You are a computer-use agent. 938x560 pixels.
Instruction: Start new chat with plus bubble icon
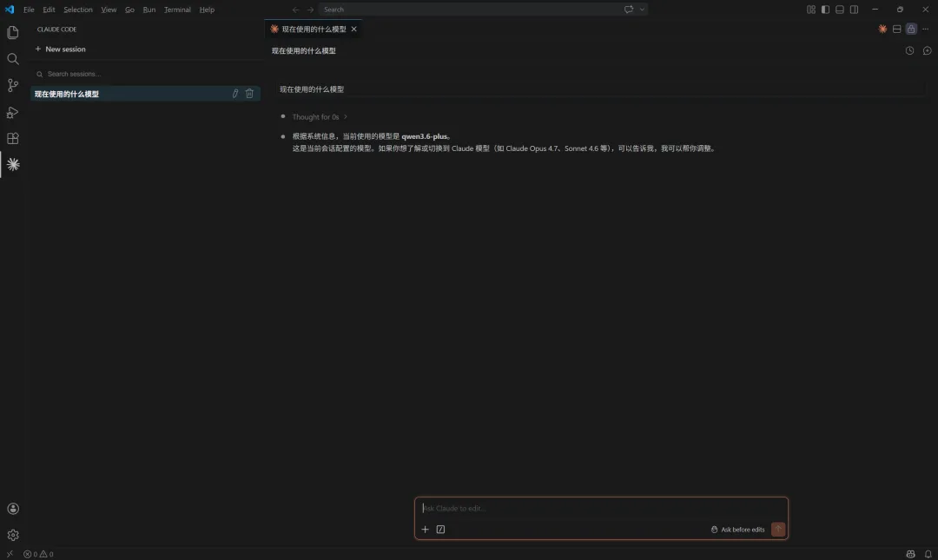927,51
